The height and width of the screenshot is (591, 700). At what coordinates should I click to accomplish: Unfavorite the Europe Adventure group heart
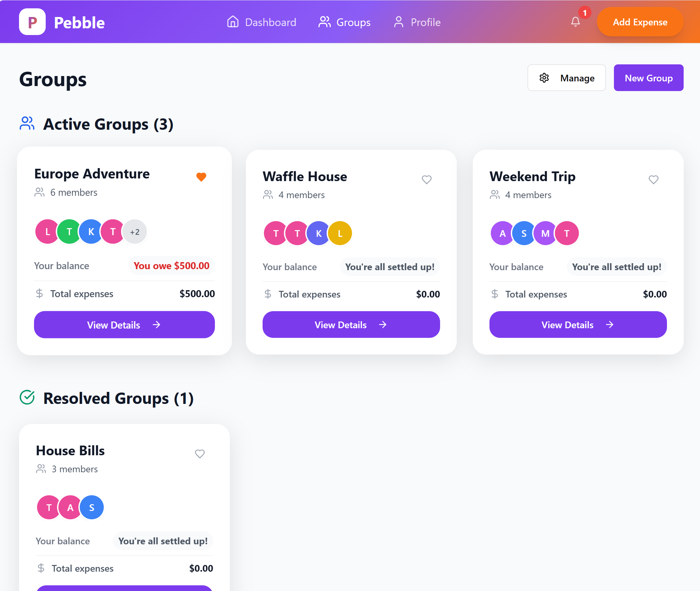[201, 176]
